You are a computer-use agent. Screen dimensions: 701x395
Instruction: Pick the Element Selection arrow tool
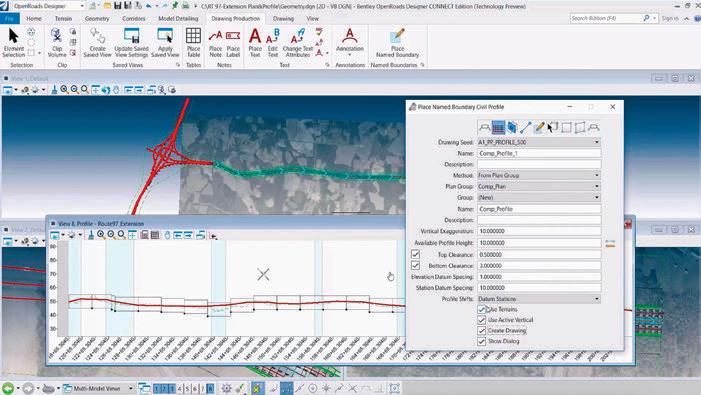[13, 42]
